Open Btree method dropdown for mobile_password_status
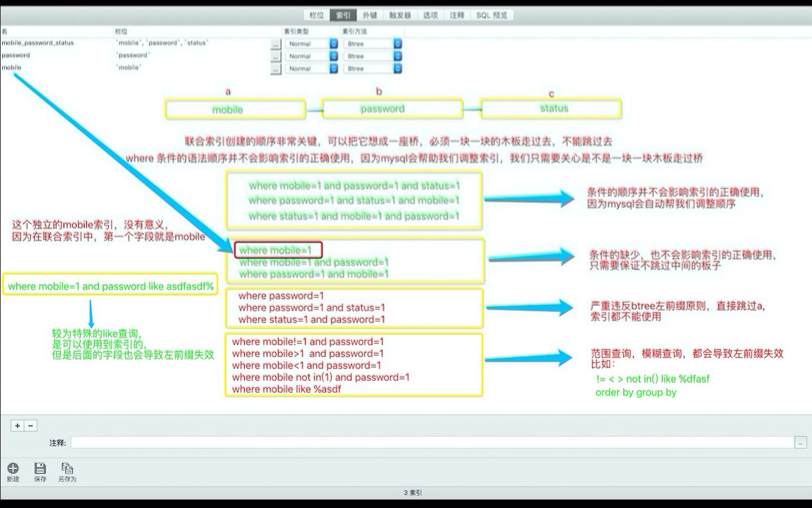812x508 pixels. tap(398, 44)
